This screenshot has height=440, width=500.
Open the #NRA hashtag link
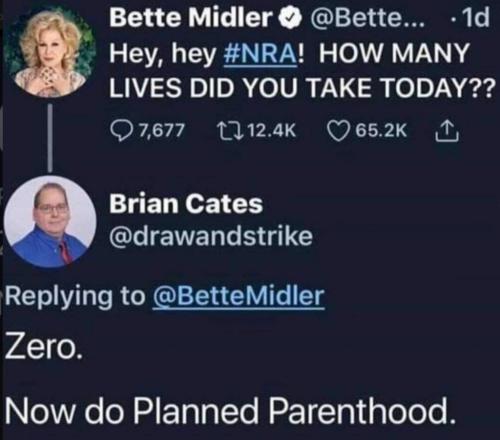[x=259, y=55]
